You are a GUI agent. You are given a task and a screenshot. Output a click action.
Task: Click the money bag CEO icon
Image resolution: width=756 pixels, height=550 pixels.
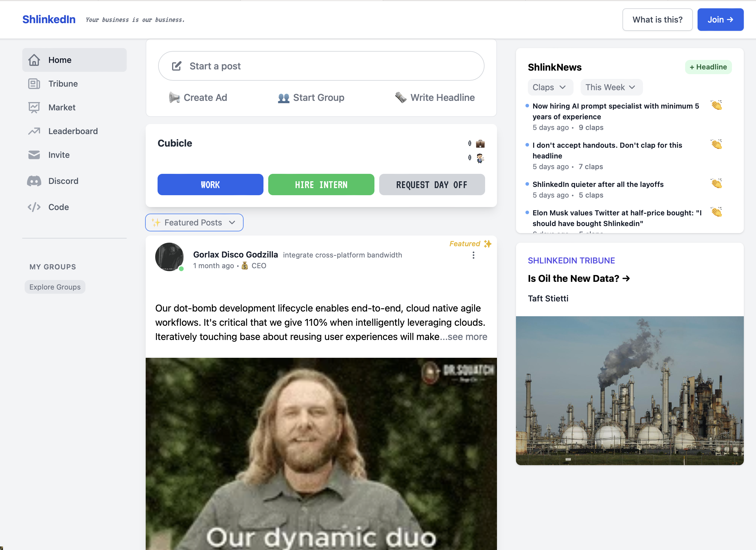[x=245, y=266]
